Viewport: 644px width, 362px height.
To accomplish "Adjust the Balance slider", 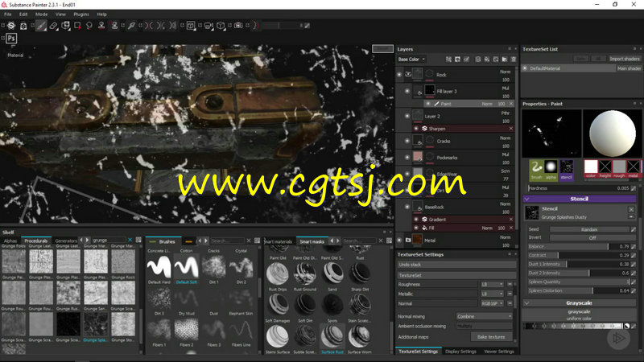I will coord(580,246).
